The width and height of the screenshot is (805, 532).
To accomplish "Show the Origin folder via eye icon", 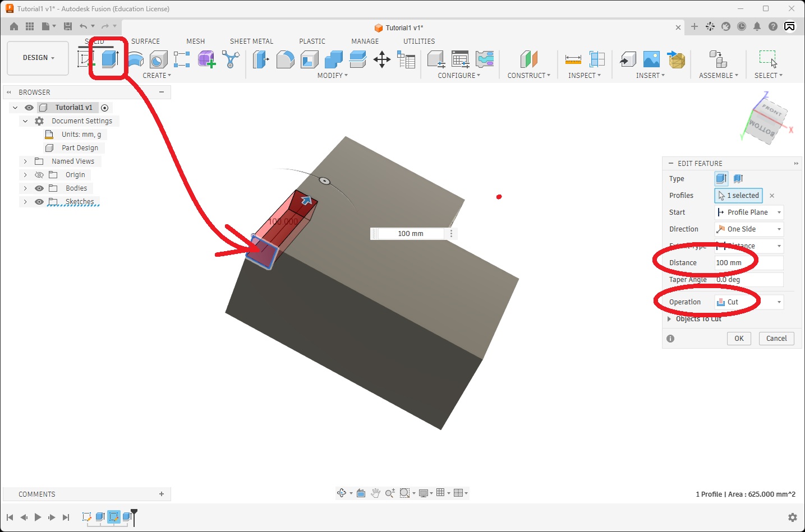I will point(39,175).
